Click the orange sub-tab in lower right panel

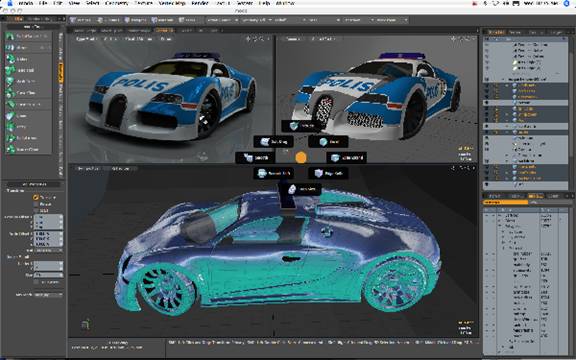[505, 202]
